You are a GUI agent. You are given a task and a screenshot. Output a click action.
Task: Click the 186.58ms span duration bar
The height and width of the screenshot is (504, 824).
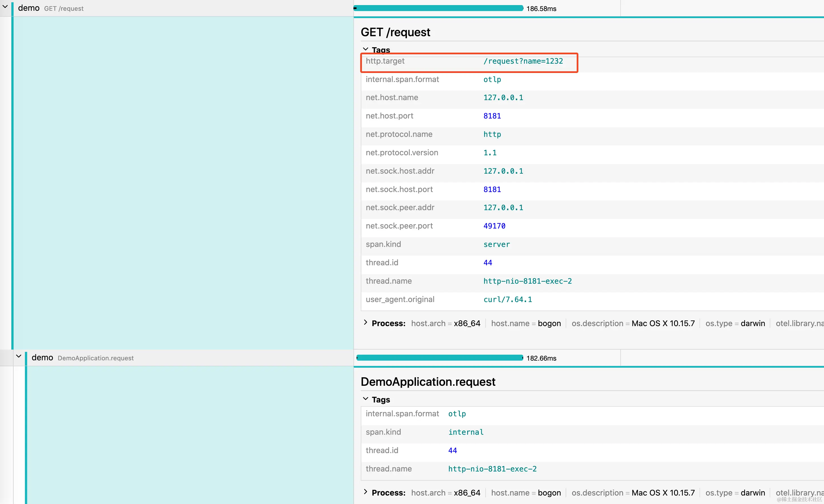tap(438, 8)
